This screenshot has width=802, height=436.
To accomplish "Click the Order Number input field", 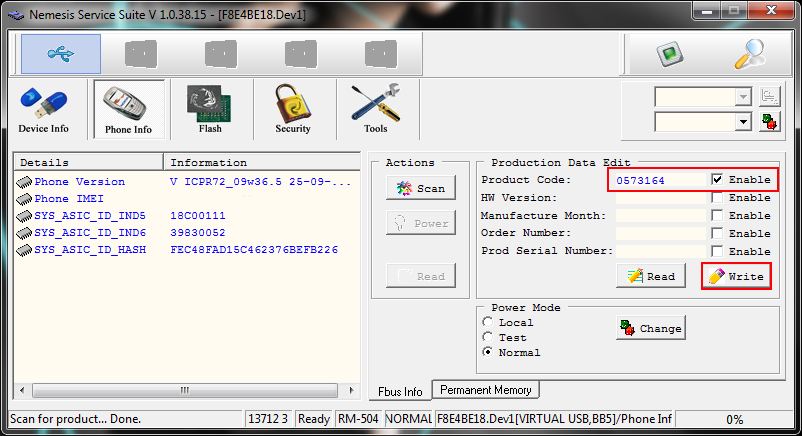I will click(x=660, y=233).
